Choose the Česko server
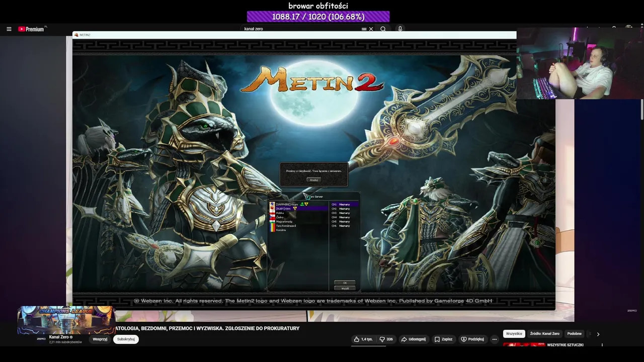This screenshot has width=644, height=362. [x=298, y=217]
